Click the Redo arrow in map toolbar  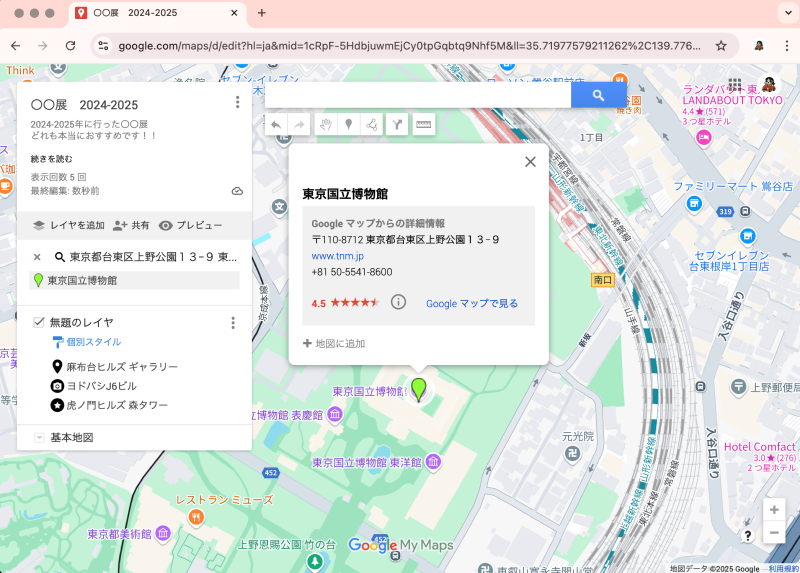coord(299,124)
